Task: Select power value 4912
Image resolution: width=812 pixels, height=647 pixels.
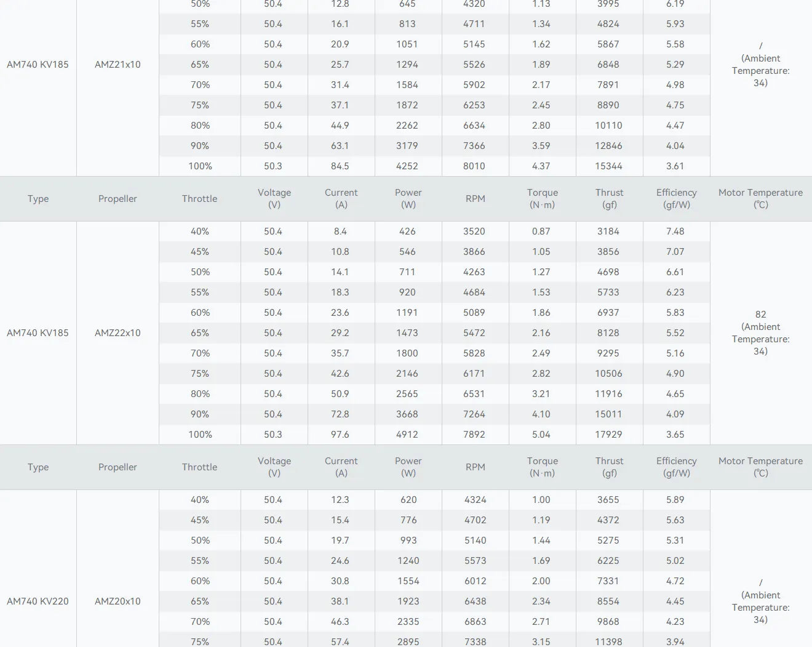Action: 407,435
